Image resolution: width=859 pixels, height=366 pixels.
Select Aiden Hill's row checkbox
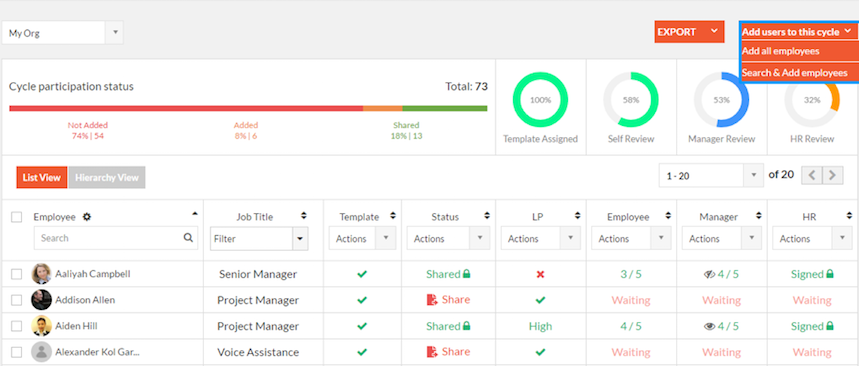(x=16, y=326)
